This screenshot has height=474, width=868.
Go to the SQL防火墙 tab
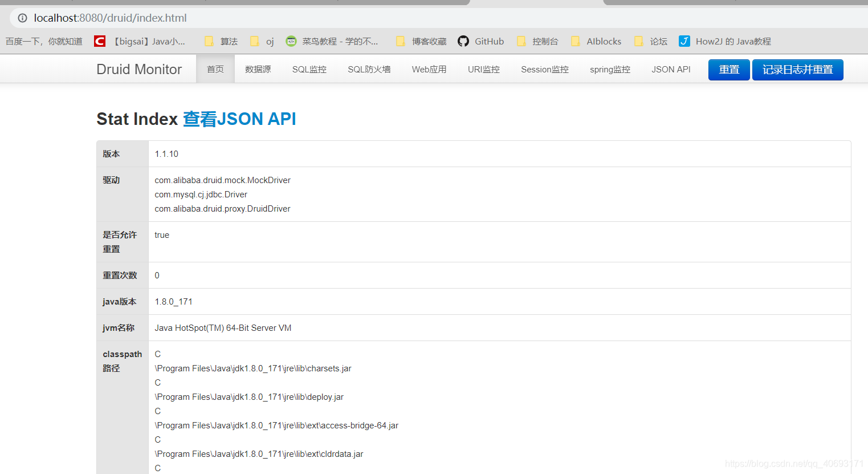(369, 69)
